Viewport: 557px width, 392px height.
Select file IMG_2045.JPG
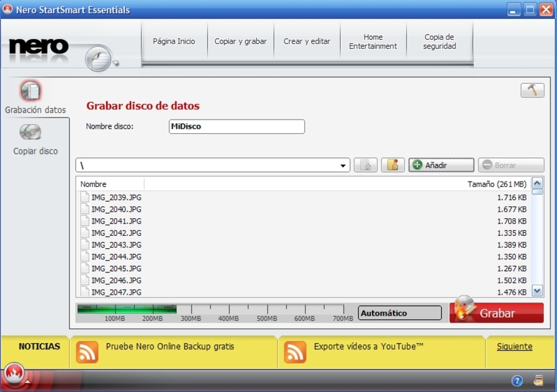coord(116,269)
